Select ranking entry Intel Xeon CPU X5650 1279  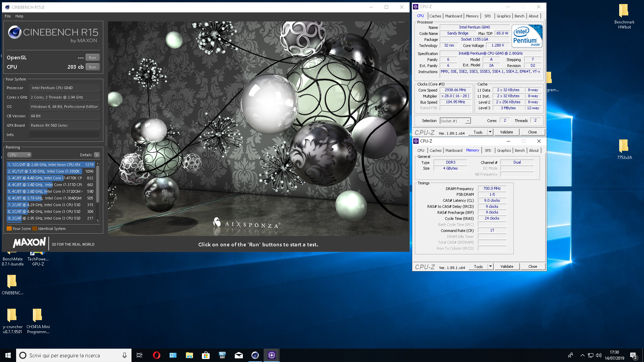[x=51, y=165]
